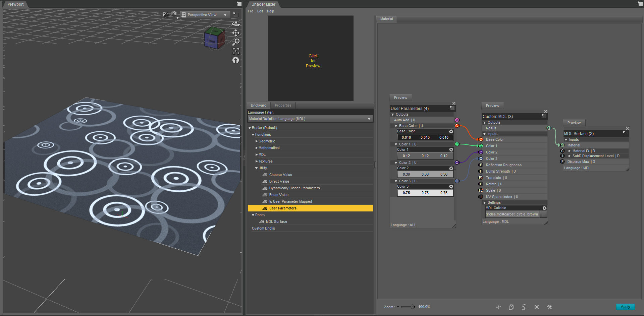Open the Base Color gear settings
This screenshot has height=316, width=644.
click(x=451, y=131)
